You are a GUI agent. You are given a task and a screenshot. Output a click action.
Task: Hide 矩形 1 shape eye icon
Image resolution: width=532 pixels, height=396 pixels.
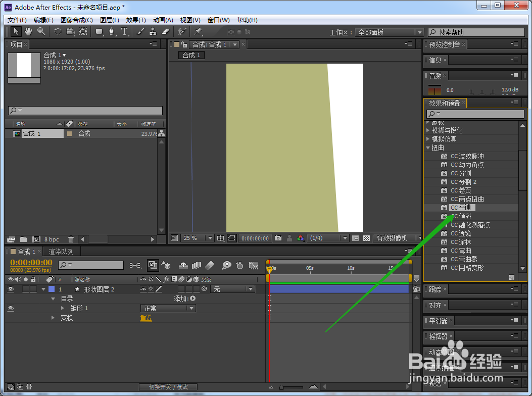pyautogui.click(x=11, y=308)
